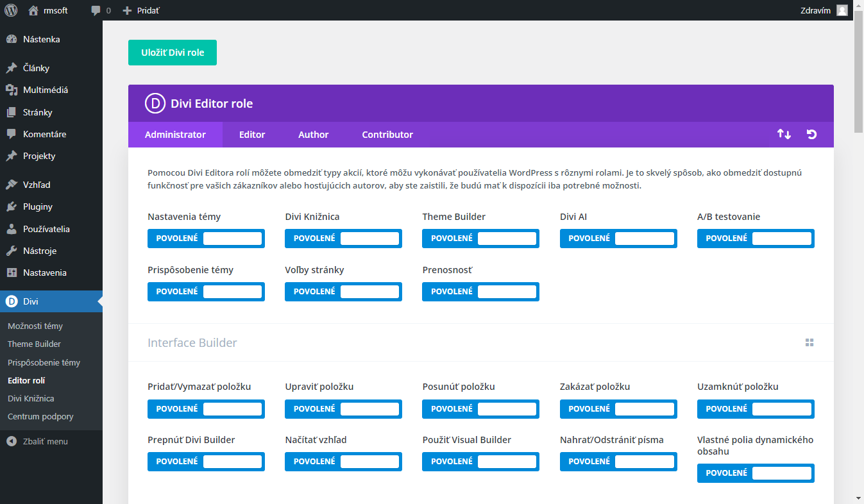This screenshot has height=504, width=864.
Task: Click the Divi D icon in sidebar
Action: [x=12, y=301]
